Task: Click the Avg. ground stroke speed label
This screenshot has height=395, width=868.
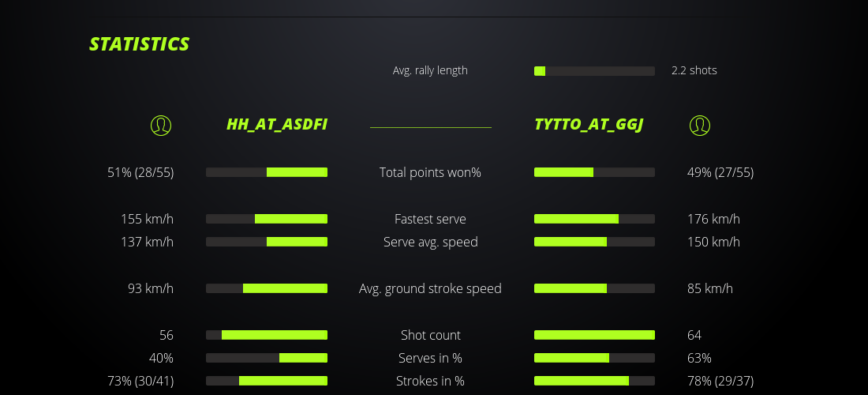Action: 430,288
